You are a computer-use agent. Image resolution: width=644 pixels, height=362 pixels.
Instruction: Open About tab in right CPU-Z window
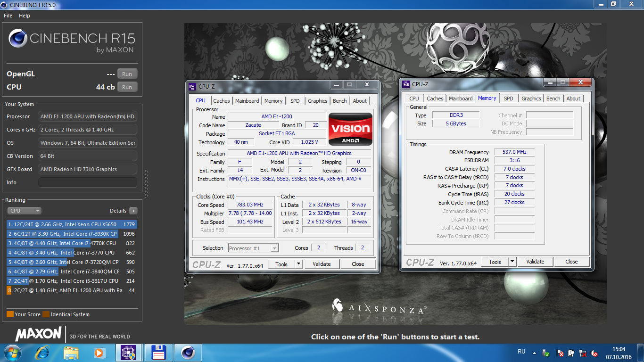tap(573, 99)
